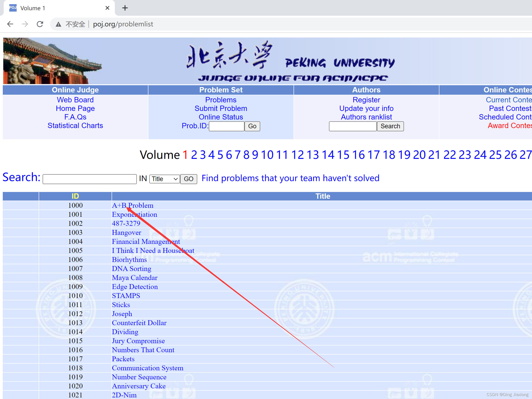532x399 pixels.
Task: Open the Submit Problem page
Action: (221, 108)
